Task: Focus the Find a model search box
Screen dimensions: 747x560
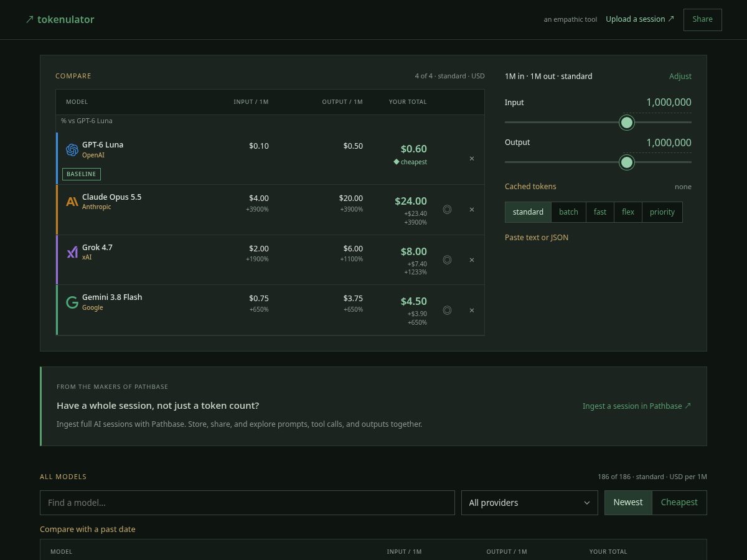Action: click(247, 503)
